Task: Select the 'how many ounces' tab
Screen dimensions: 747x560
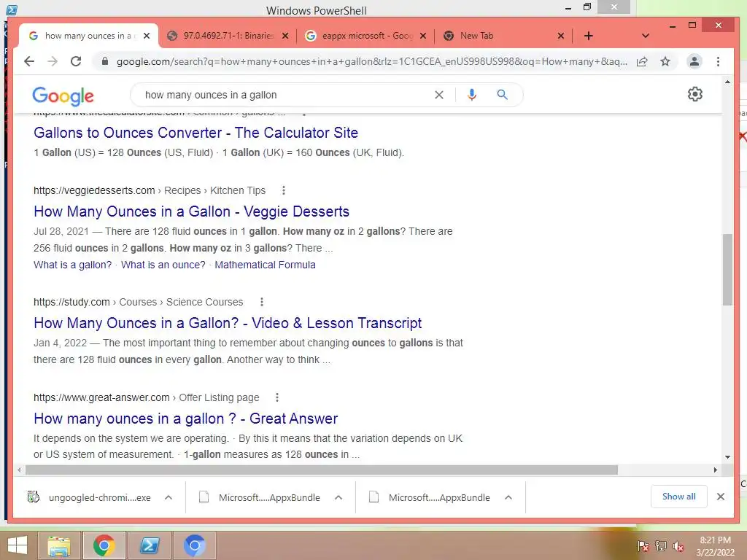Action: pyautogui.click(x=88, y=36)
